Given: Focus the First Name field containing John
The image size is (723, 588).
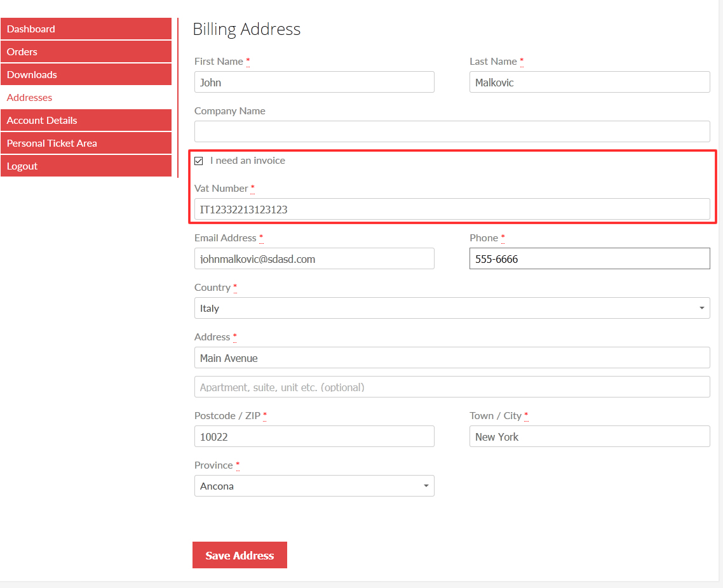Looking at the screenshot, I should point(314,82).
